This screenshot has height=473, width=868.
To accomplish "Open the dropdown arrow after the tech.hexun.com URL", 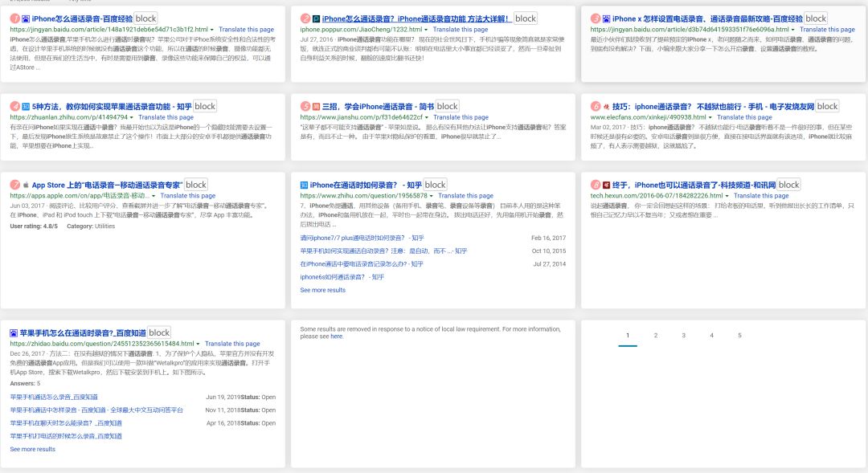I will (727, 197).
